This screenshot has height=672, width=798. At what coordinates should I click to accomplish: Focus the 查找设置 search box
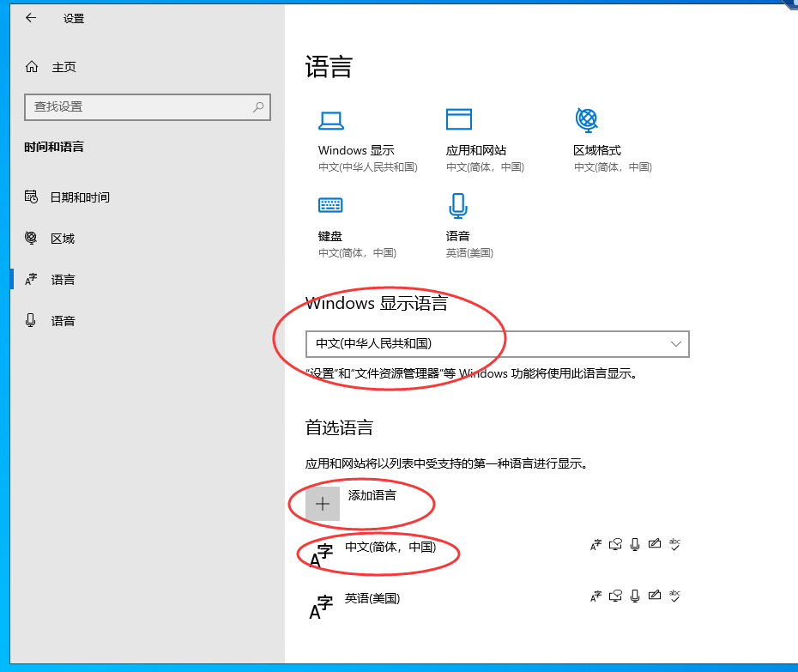[x=147, y=107]
